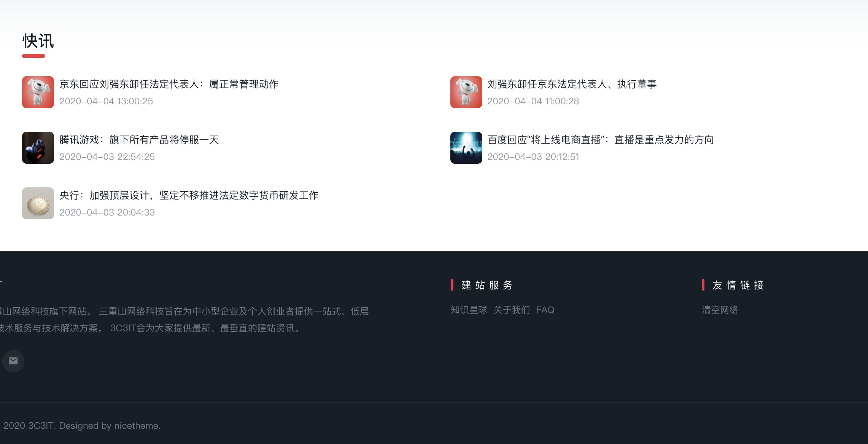
Task: Click the 快讯 section heading
Action: tap(38, 41)
